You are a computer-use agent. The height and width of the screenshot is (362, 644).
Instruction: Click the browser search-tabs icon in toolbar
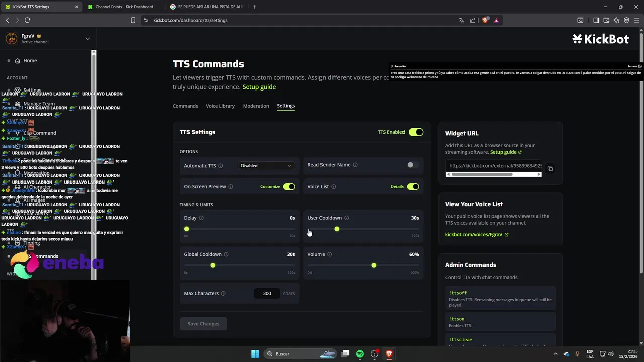580,20
